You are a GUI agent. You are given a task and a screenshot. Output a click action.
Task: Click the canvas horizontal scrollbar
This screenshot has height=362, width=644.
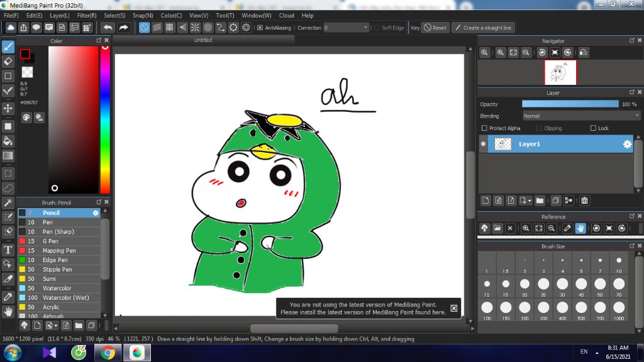(x=294, y=328)
